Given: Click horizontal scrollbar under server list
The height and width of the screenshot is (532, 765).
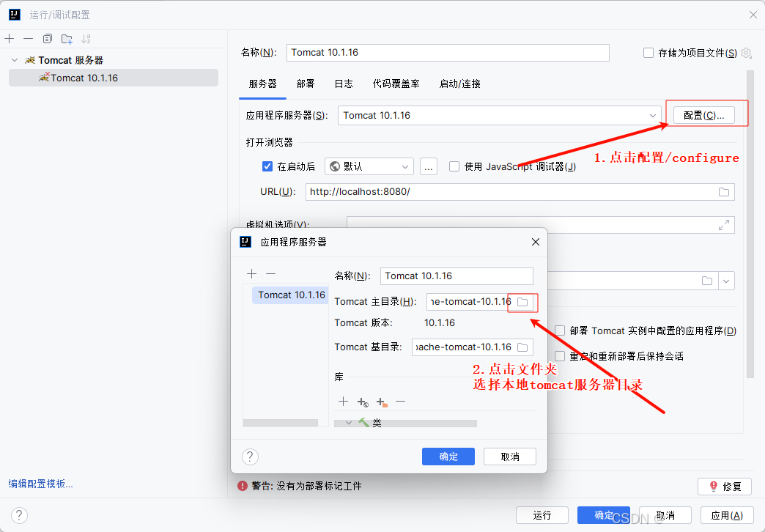Looking at the screenshot, I should tap(281, 423).
